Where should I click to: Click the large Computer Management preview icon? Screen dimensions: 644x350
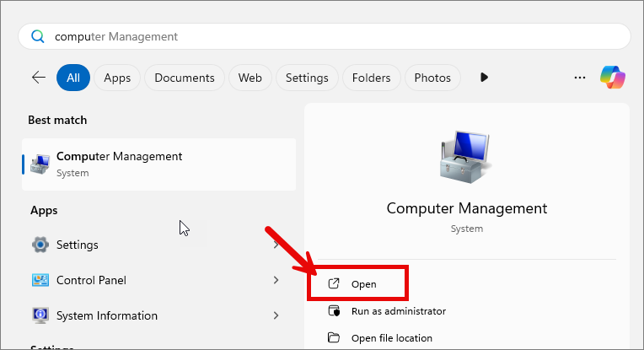466,158
